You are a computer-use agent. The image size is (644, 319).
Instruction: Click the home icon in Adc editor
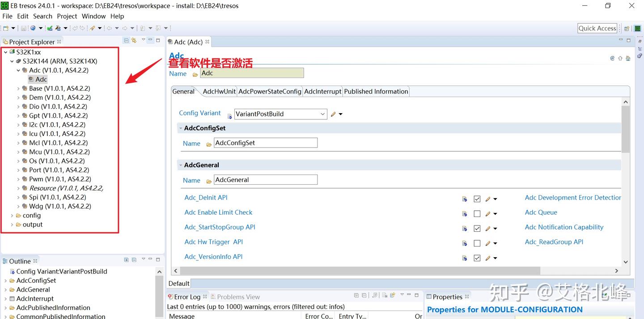628,58
